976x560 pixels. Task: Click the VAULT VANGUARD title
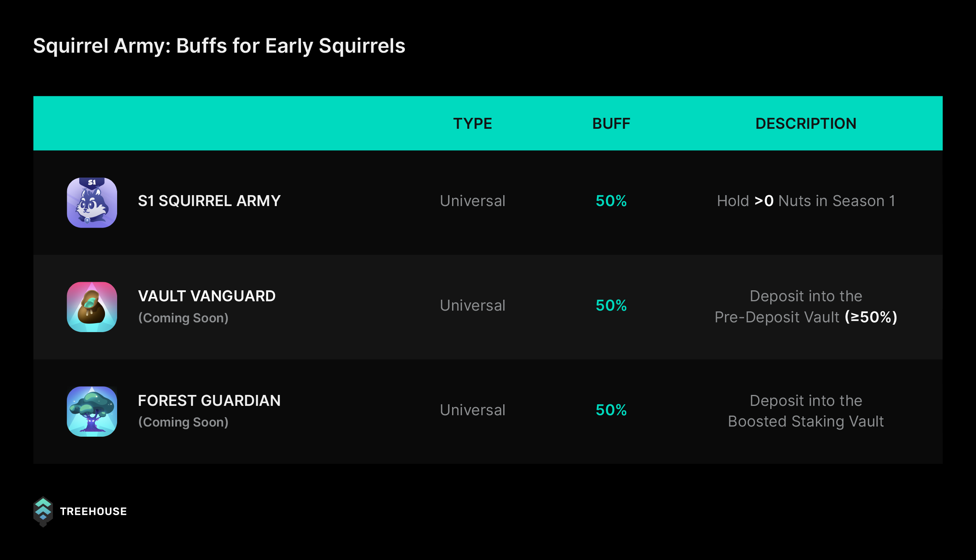207,296
